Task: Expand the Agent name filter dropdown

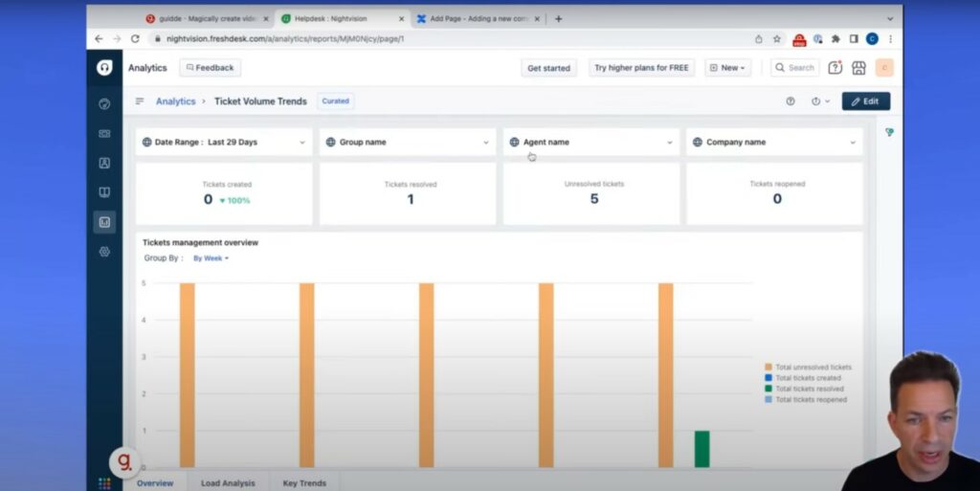Action: tap(591, 142)
